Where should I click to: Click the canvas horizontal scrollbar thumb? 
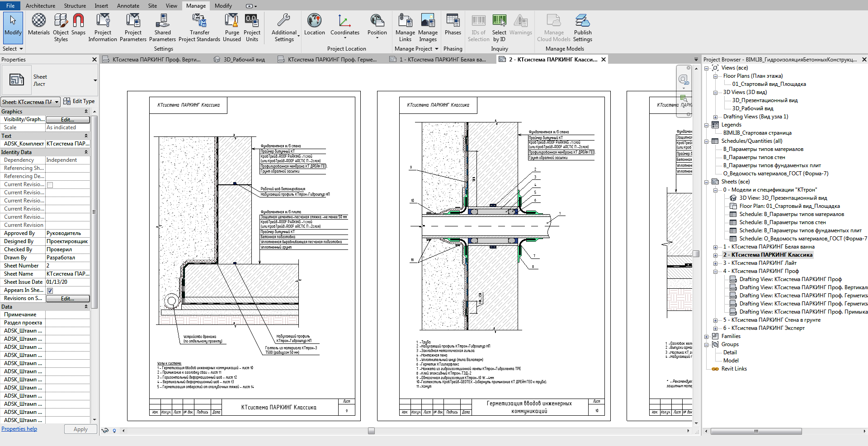point(371,431)
